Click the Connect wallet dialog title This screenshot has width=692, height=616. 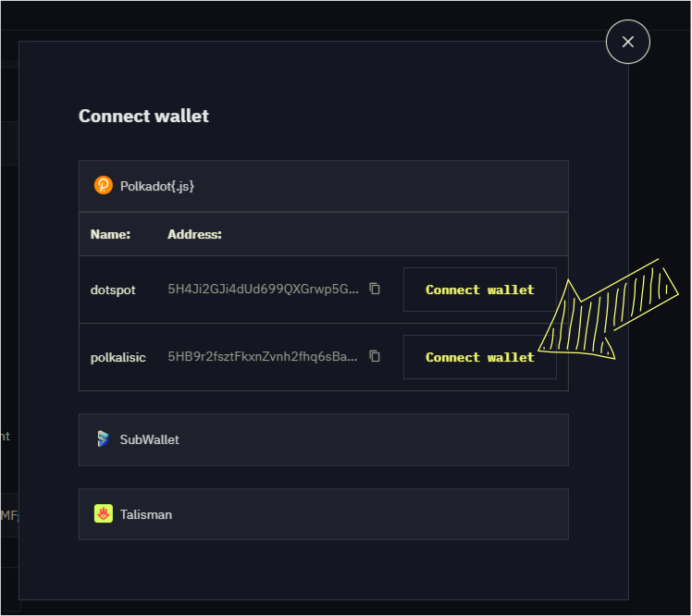tap(143, 116)
